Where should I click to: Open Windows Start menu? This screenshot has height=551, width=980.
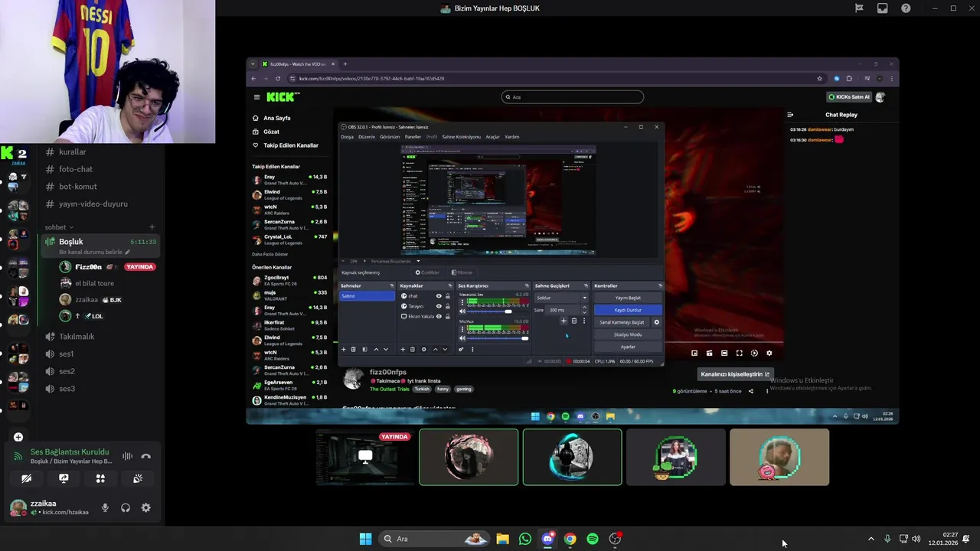[365, 539]
